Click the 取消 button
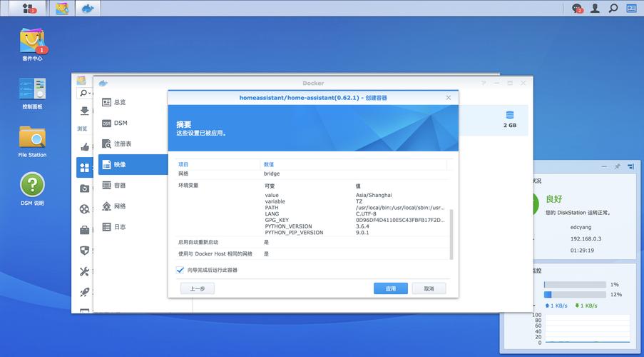The image size is (644, 357). pyautogui.click(x=429, y=288)
